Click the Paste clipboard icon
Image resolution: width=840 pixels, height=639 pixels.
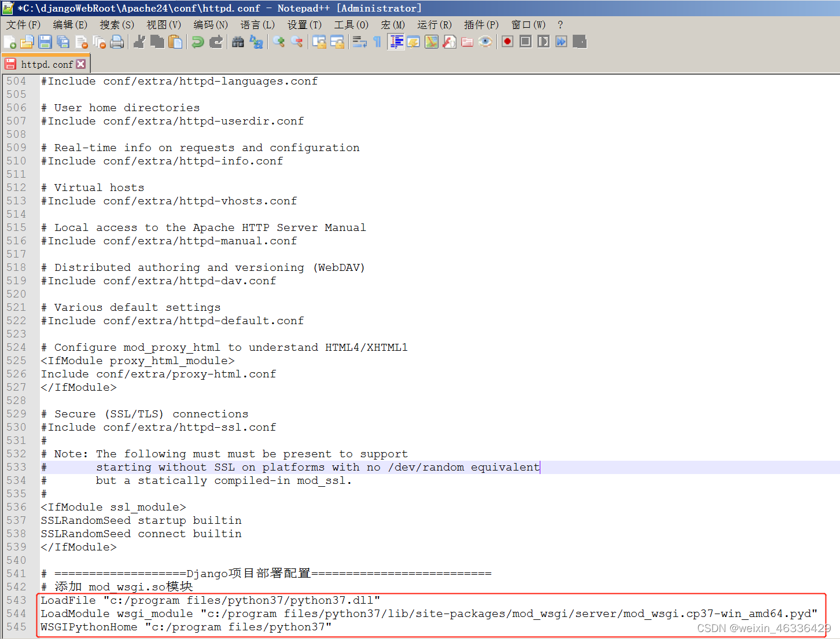pyautogui.click(x=175, y=42)
